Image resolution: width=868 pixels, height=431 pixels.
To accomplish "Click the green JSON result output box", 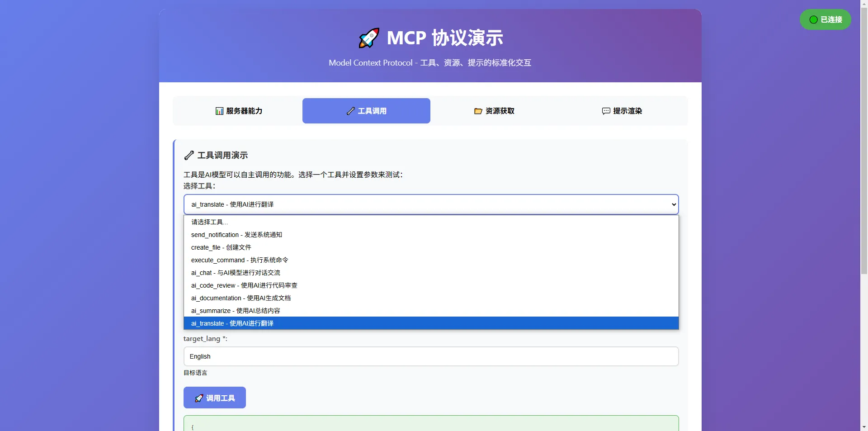I will point(431,423).
